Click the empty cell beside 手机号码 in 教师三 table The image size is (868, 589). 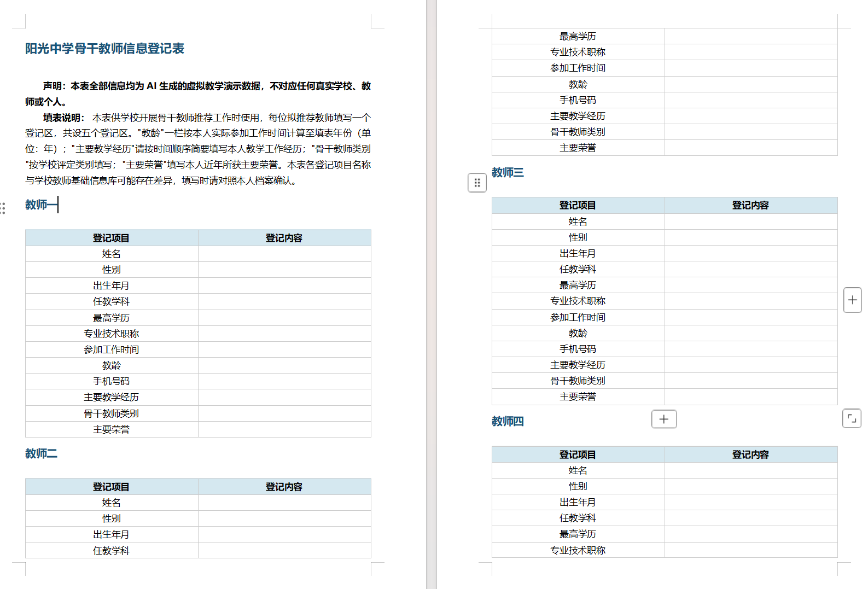click(x=751, y=349)
